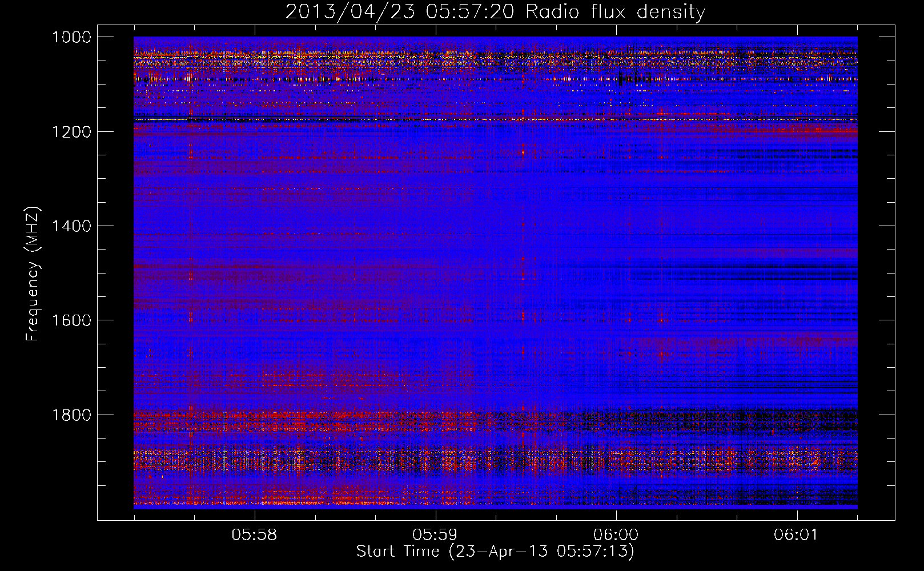924x571 pixels.
Task: Click the '1800' frequency axis label
Action: (x=71, y=415)
